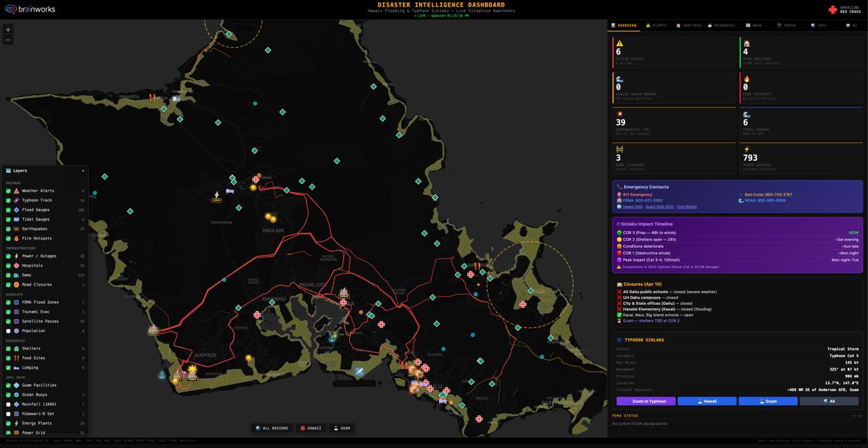The height and width of the screenshot is (448, 868).
Task: Click the Weather Alerts triangle layer icon
Action: pyautogui.click(x=16, y=191)
